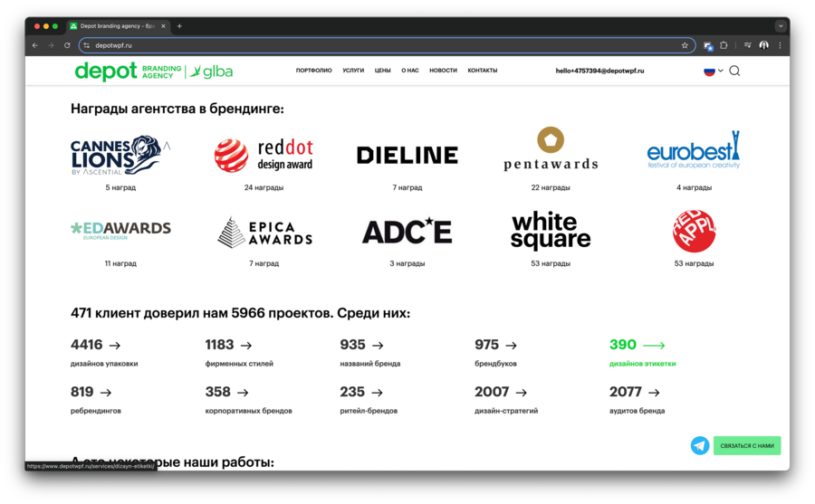The width and height of the screenshot is (815, 504).
Task: Expand the Russian flag language dropdown
Action: click(x=714, y=71)
